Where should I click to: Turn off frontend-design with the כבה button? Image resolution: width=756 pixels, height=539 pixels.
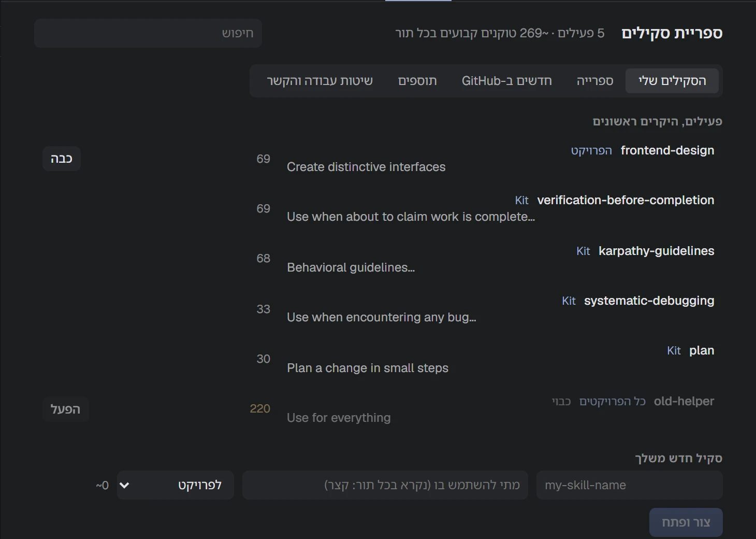pos(62,159)
